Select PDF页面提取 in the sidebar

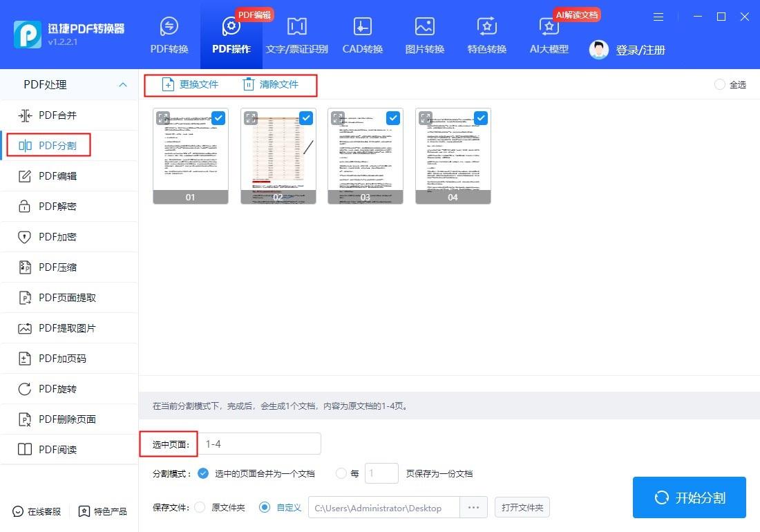(69, 298)
